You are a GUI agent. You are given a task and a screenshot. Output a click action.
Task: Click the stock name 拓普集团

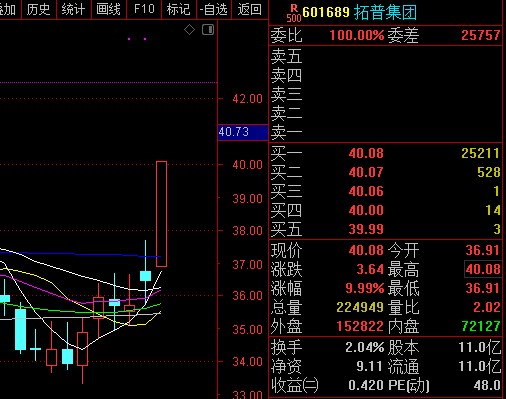click(385, 13)
